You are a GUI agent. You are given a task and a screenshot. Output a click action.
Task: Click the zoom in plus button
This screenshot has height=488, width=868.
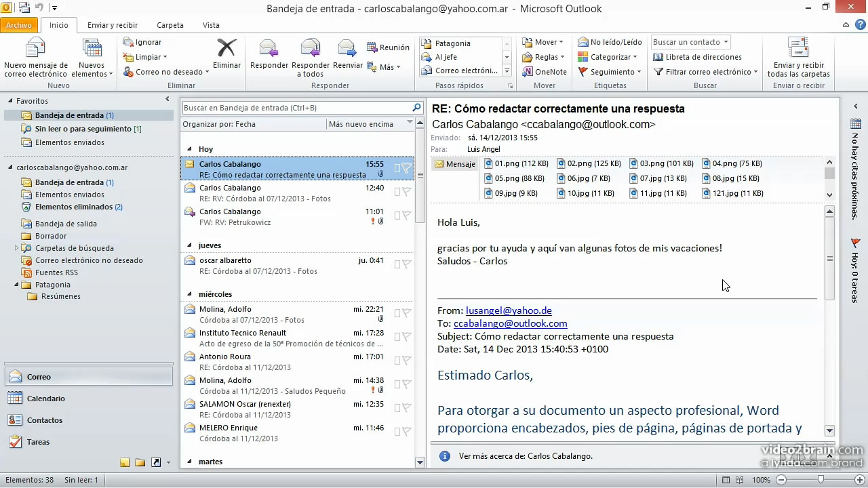(860, 480)
